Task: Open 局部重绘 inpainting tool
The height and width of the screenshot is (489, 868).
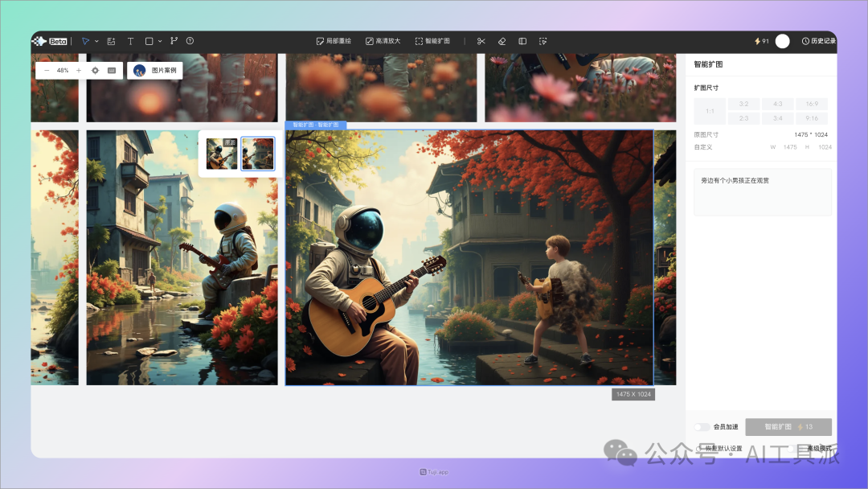Action: point(334,41)
